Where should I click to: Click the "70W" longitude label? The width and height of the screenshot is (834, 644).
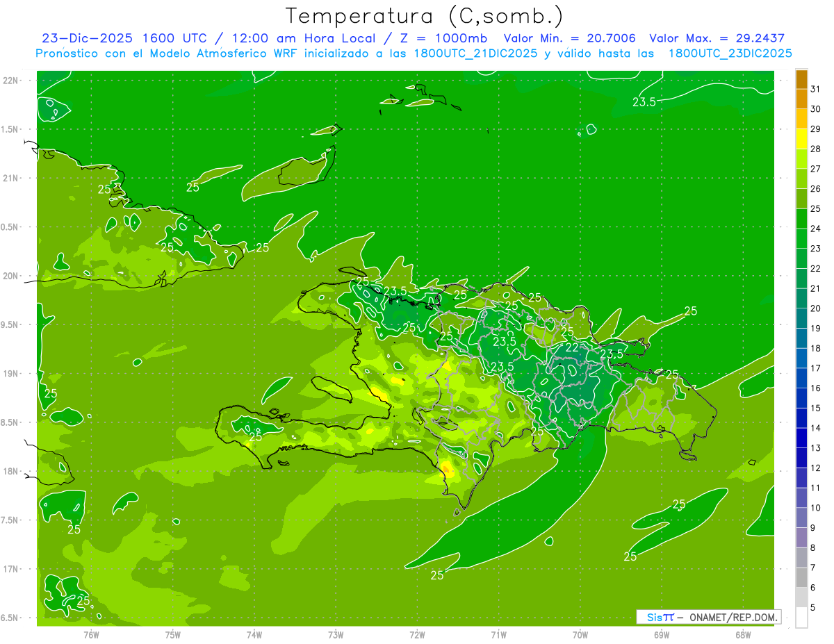coord(580,634)
